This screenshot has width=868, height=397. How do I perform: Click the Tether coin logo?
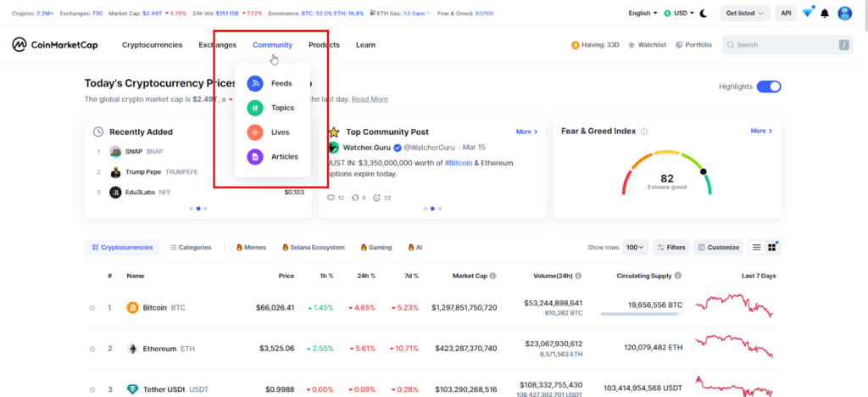(132, 389)
